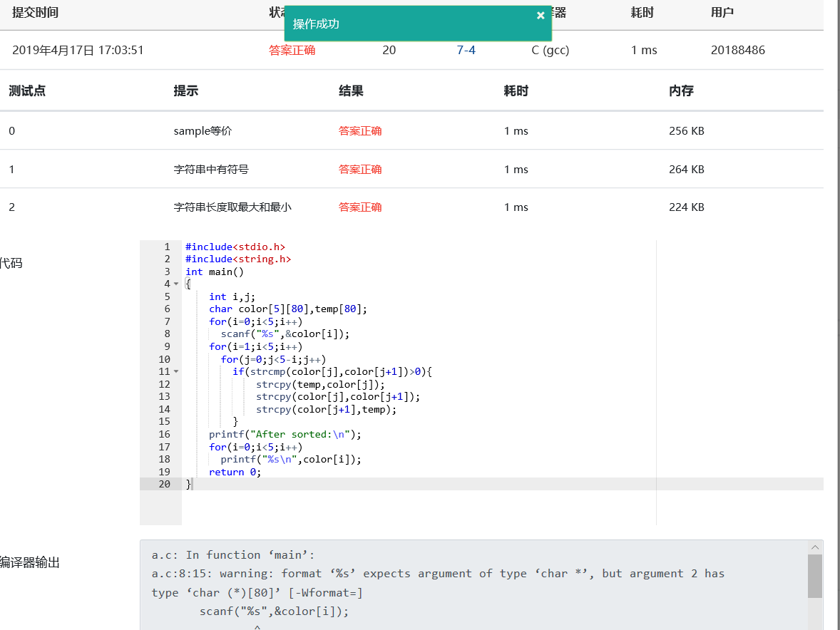The height and width of the screenshot is (630, 840).
Task: Click the compiler output scroll-up arrow
Action: click(x=815, y=547)
